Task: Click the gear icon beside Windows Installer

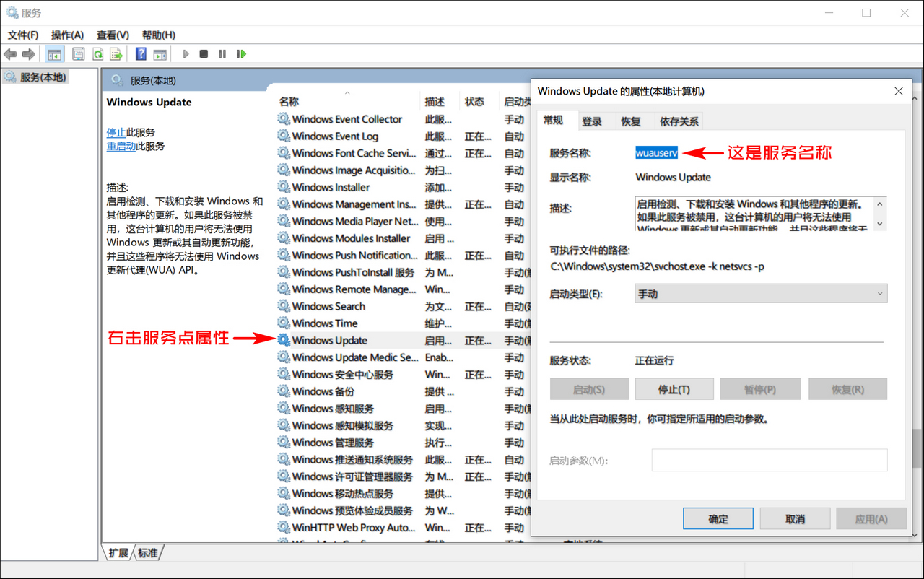Action: click(284, 187)
